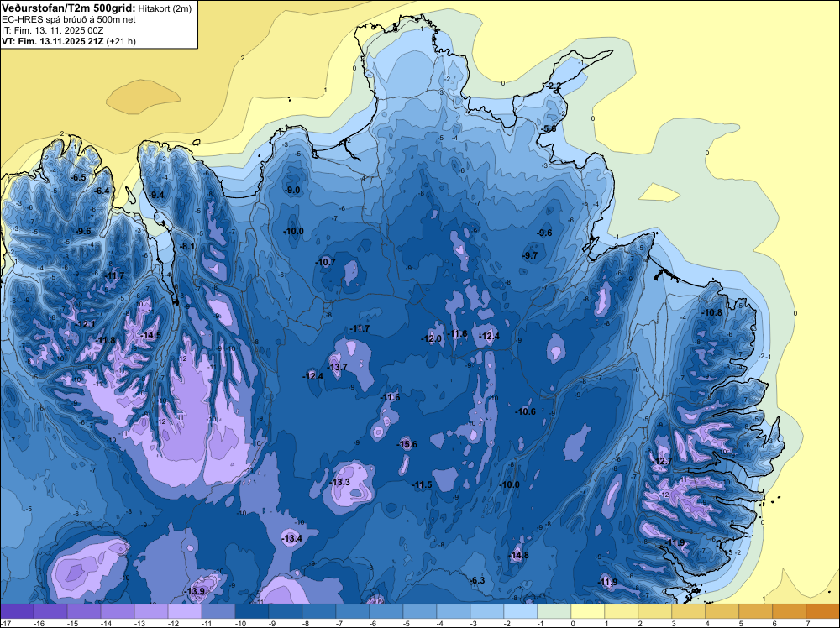Pick the legend swatch between 6 and 7
This screenshot has width=840, height=628.
[x=790, y=611]
